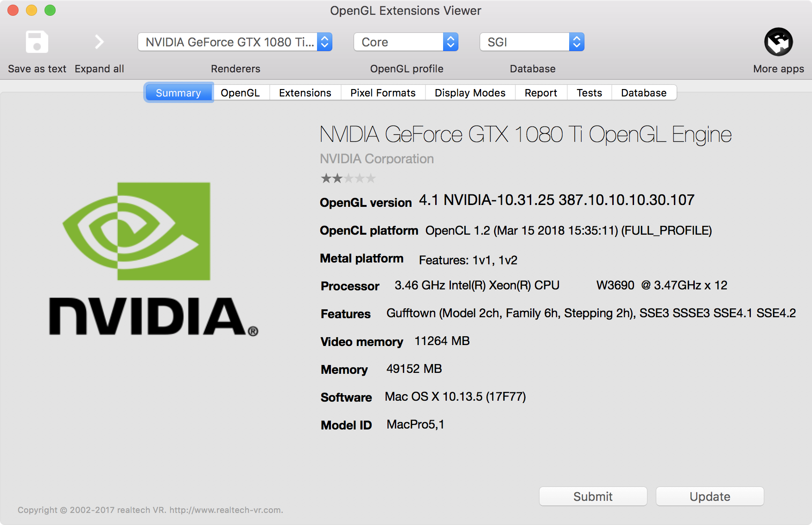812x525 pixels.
Task: Switch to the Extensions tab
Action: 305,93
